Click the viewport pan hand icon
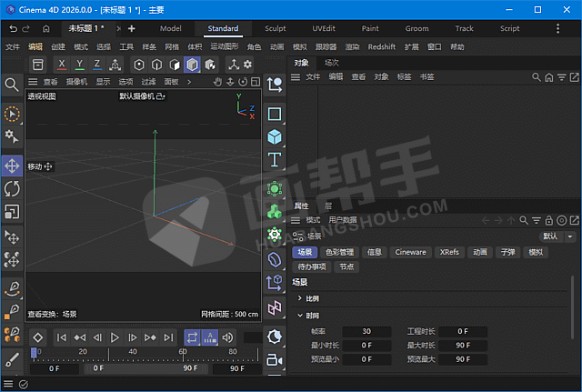The image size is (582, 392). [217, 82]
